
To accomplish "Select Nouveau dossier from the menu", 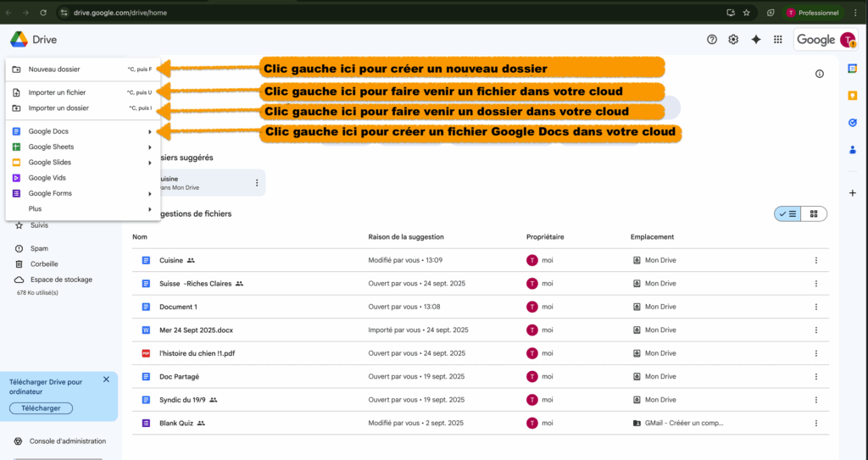I will pos(54,69).
